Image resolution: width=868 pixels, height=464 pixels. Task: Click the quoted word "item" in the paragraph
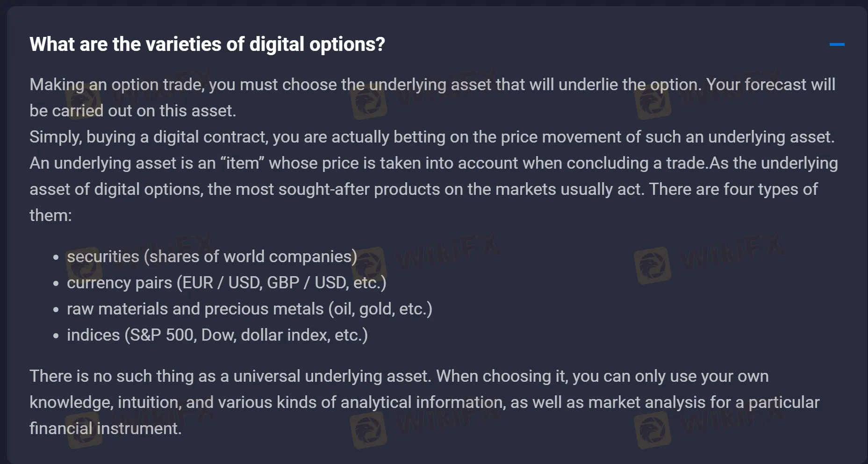242,163
